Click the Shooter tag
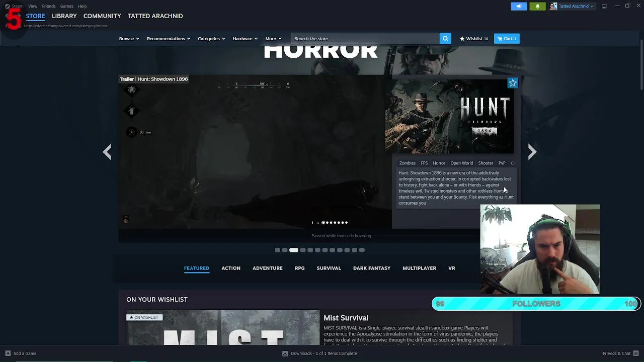Image resolution: width=644 pixels, height=362 pixels. tap(486, 163)
